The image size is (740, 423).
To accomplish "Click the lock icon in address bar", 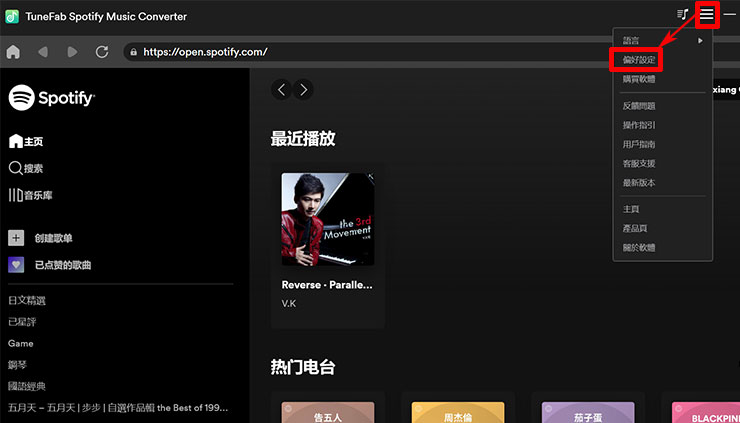I will coord(134,52).
